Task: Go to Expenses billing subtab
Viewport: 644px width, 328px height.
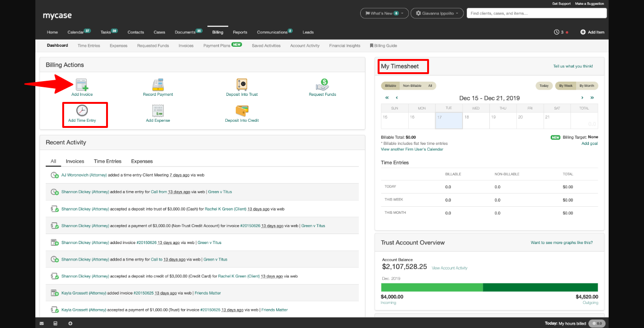Action: click(x=118, y=46)
